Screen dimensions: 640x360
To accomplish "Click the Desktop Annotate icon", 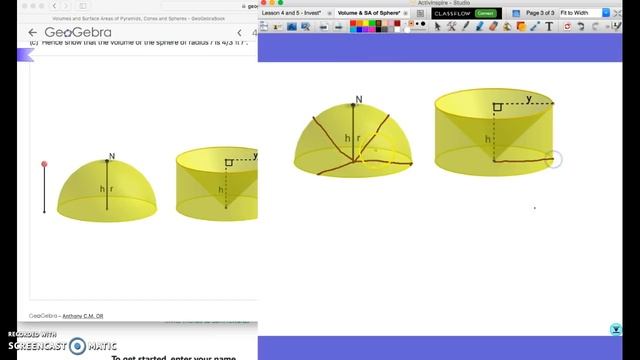I will click(x=292, y=27).
